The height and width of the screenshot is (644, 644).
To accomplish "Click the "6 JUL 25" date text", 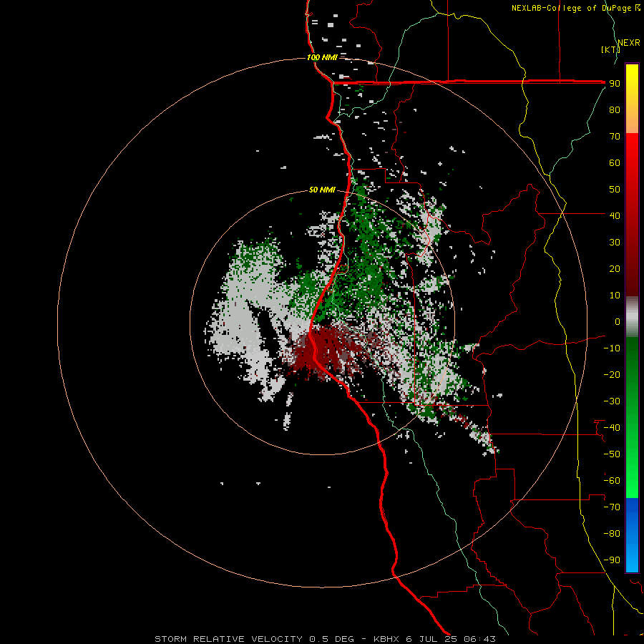I will (431, 639).
